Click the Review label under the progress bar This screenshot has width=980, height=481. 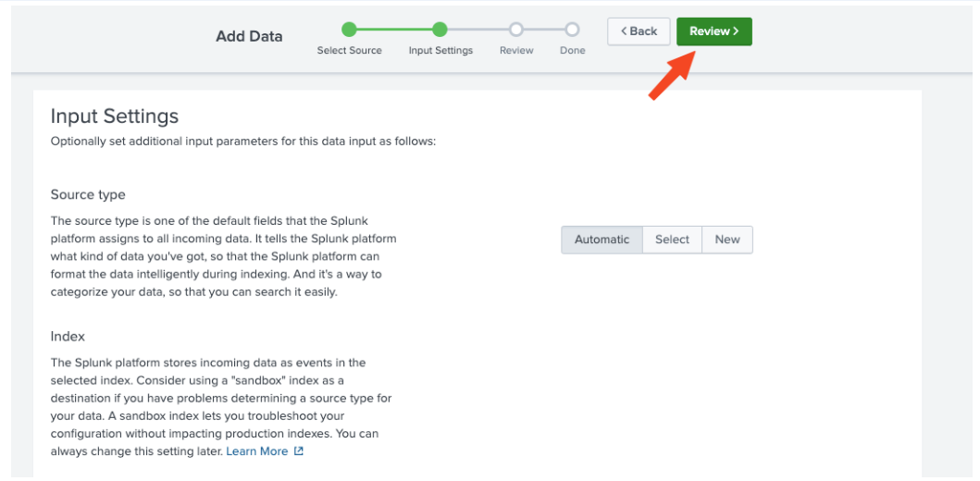click(516, 51)
